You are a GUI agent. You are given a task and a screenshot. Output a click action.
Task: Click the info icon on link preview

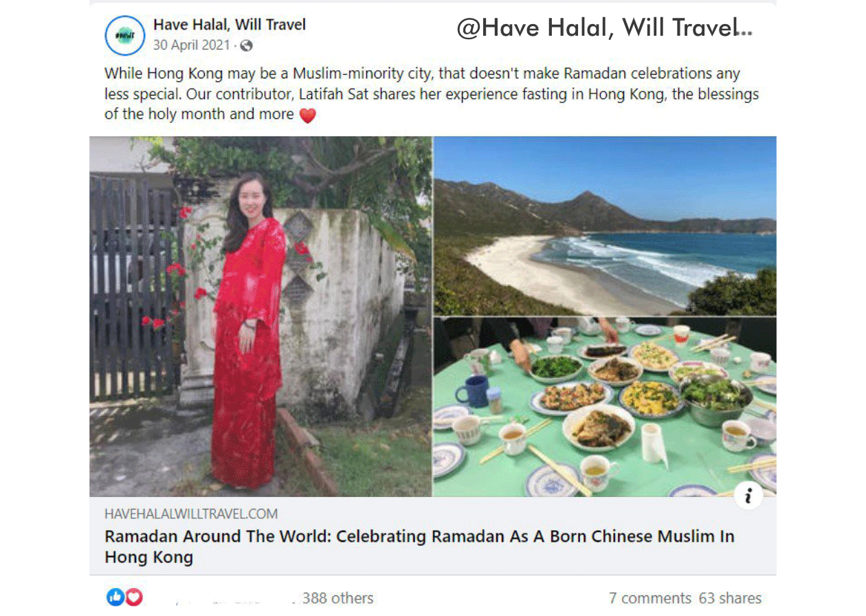[748, 495]
